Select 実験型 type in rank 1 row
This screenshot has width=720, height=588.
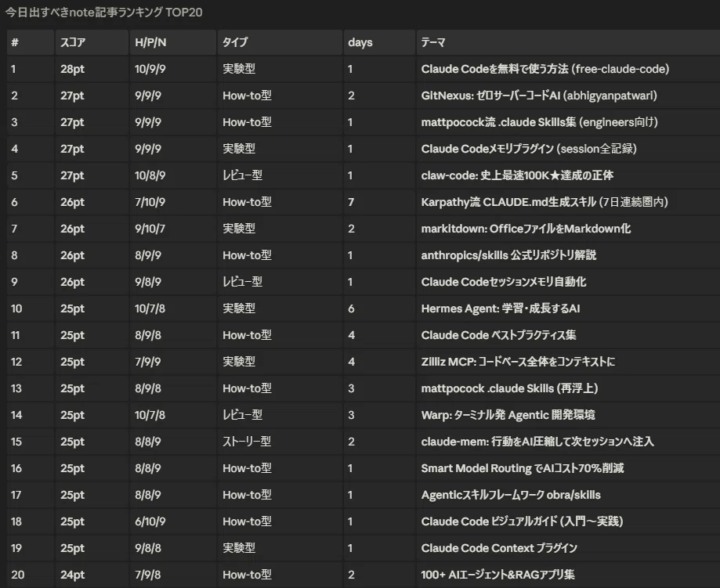click(x=280, y=70)
